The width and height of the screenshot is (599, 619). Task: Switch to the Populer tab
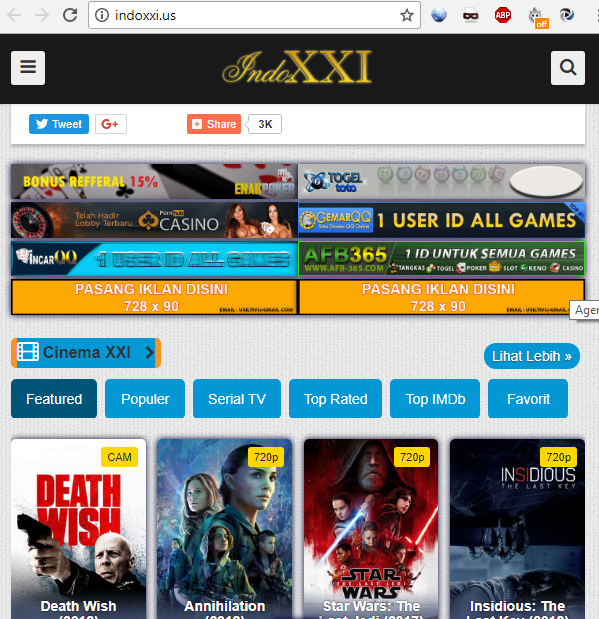pyautogui.click(x=145, y=399)
